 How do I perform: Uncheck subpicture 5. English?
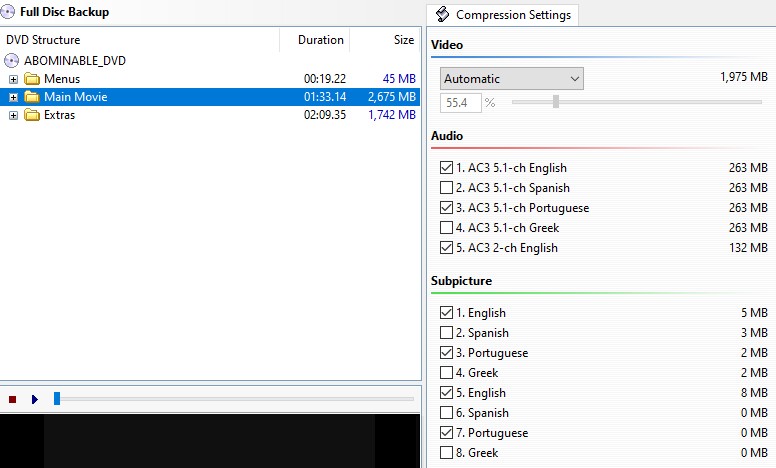(446, 393)
